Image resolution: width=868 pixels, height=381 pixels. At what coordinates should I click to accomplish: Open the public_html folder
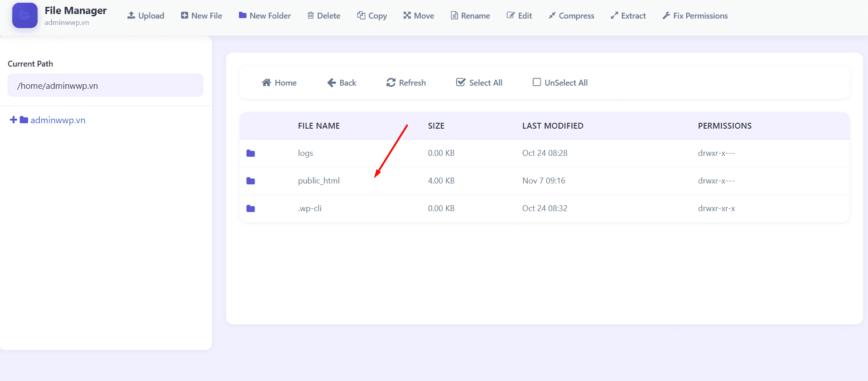[x=318, y=181]
